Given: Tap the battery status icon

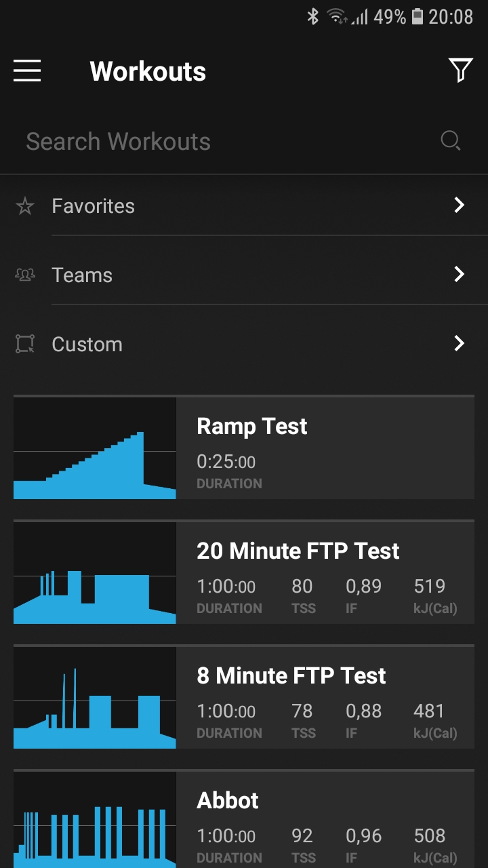Looking at the screenshot, I should (x=418, y=16).
